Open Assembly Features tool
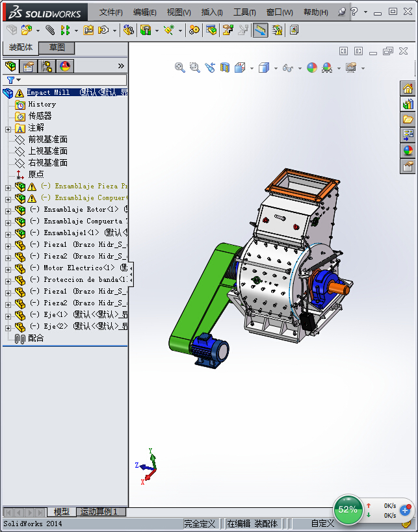This screenshot has width=418, height=532. click(x=146, y=30)
